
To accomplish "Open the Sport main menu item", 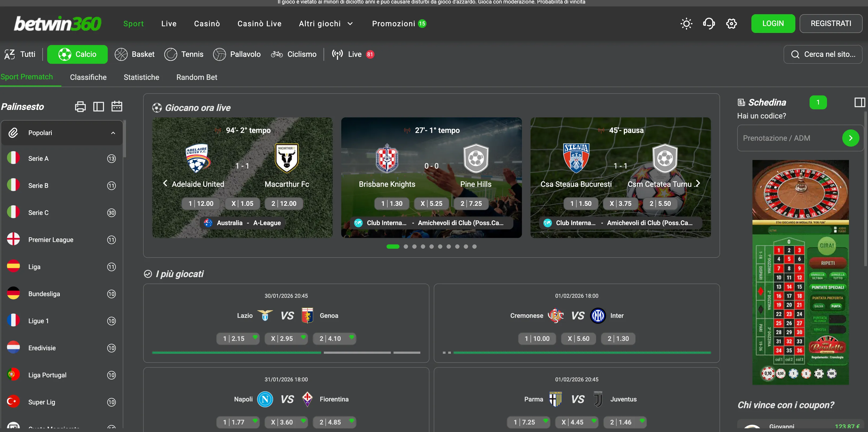I will tap(133, 24).
